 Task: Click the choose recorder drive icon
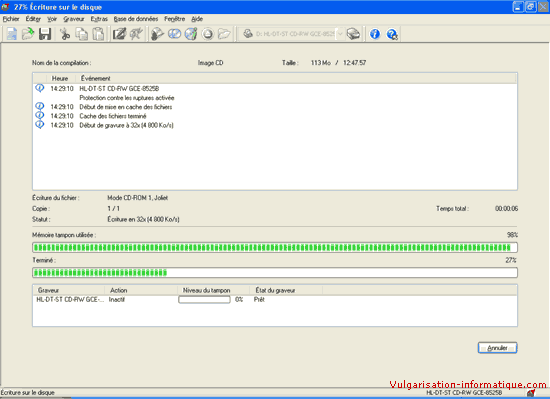tap(354, 34)
